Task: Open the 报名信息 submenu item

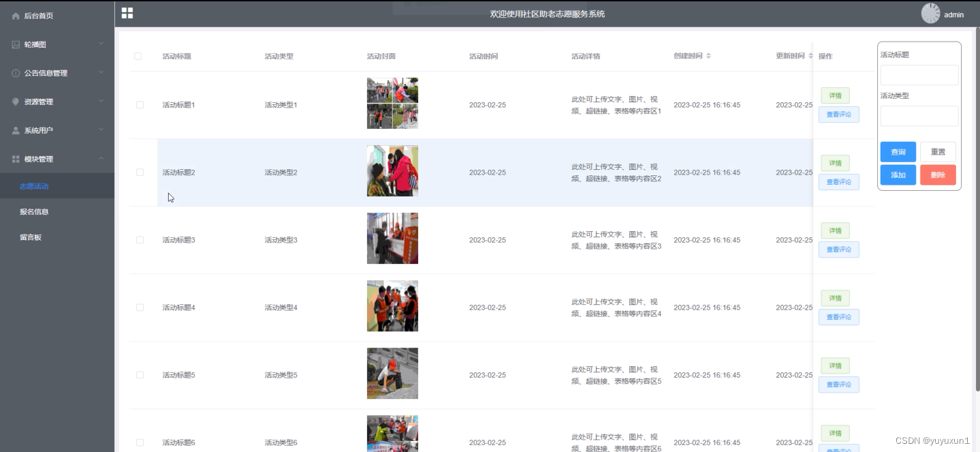Action: tap(57, 212)
